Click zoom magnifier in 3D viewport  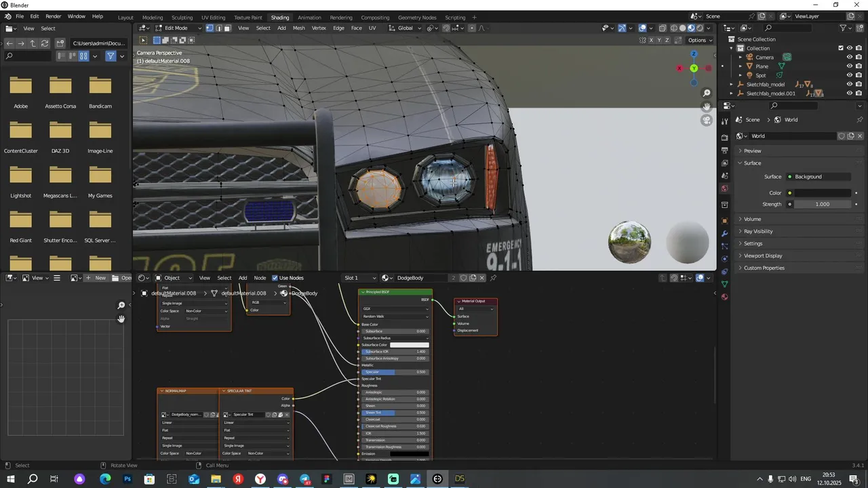(707, 93)
